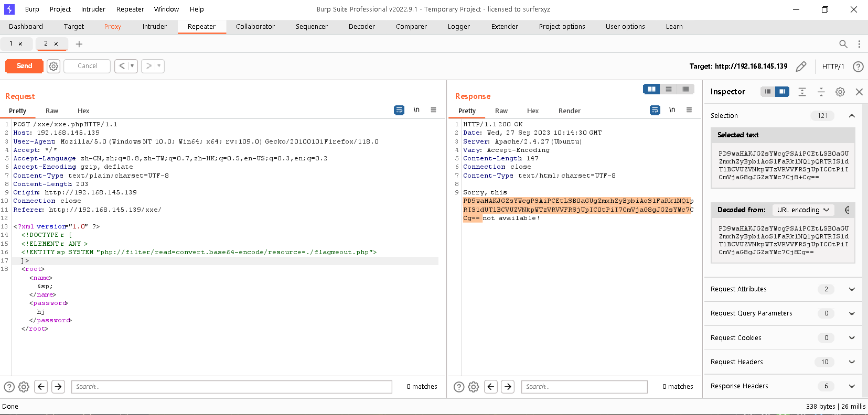Open Response search settings gear
Viewport: 868px width, 415px height.
tap(474, 387)
